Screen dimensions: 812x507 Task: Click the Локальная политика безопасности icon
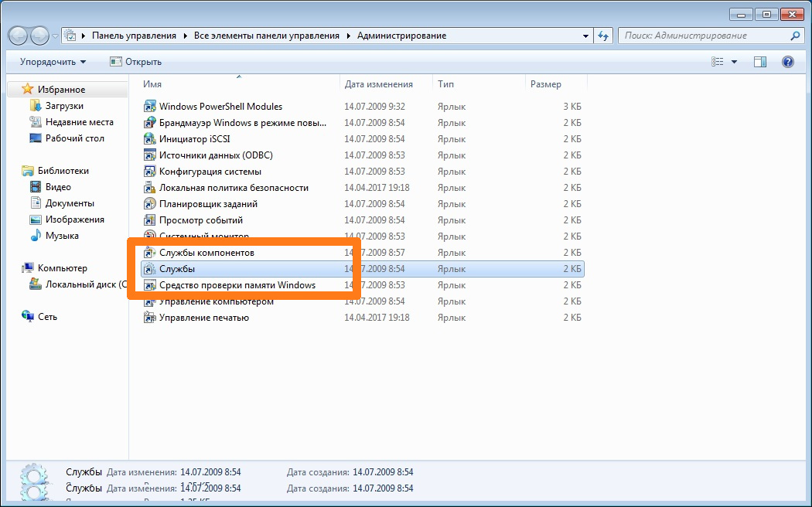pos(150,188)
